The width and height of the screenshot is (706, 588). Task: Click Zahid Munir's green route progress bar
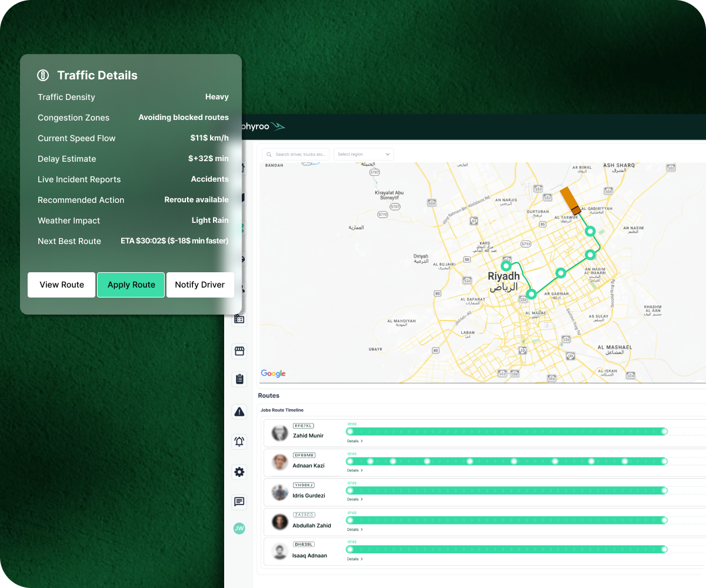tap(507, 432)
